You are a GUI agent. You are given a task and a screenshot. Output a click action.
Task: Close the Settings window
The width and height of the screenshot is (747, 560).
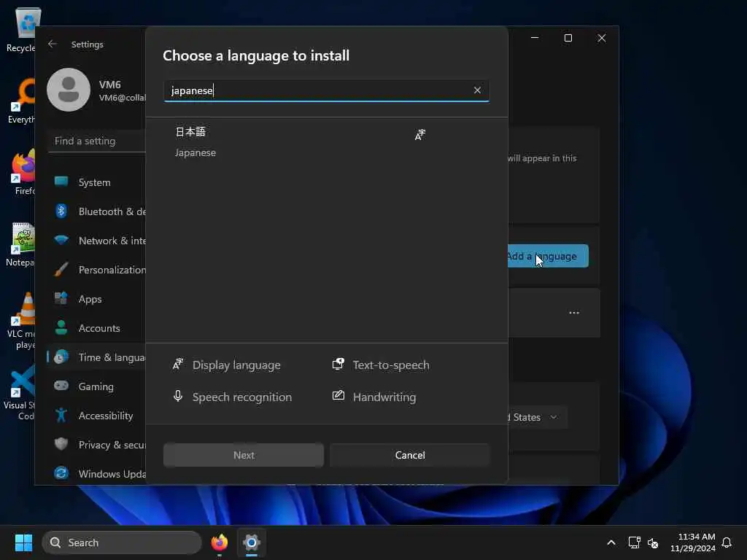pyautogui.click(x=602, y=38)
